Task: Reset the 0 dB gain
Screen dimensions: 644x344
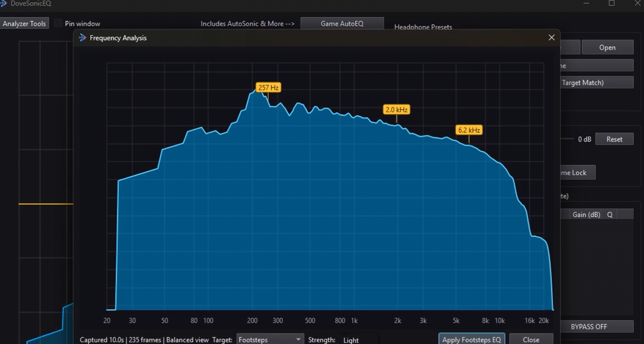Action: pos(614,139)
